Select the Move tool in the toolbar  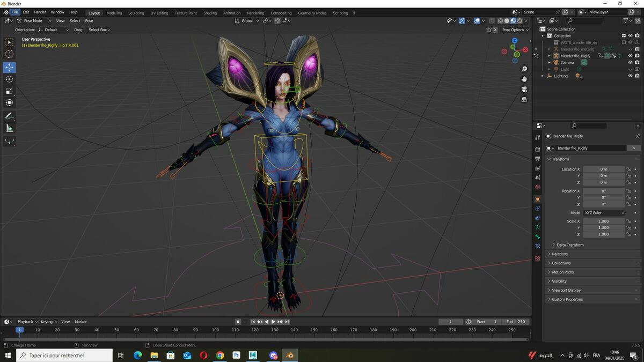(10, 67)
